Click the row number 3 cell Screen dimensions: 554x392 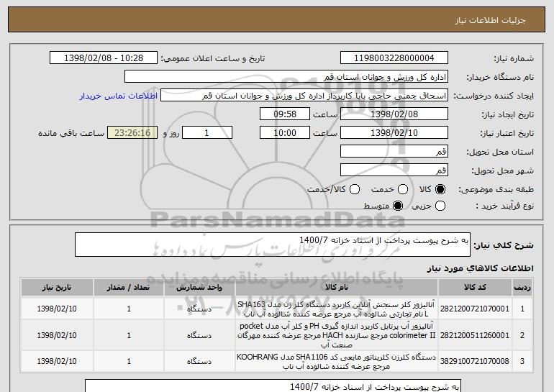pyautogui.click(x=522, y=361)
